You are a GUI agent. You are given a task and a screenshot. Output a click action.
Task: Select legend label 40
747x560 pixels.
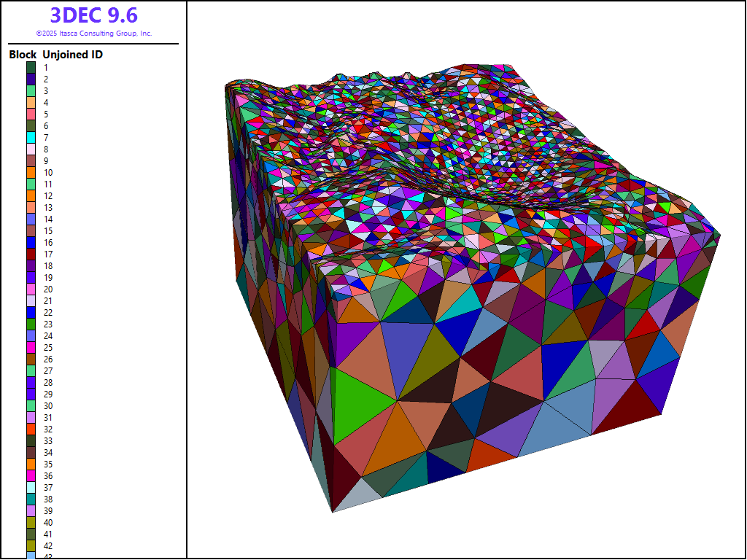click(48, 522)
